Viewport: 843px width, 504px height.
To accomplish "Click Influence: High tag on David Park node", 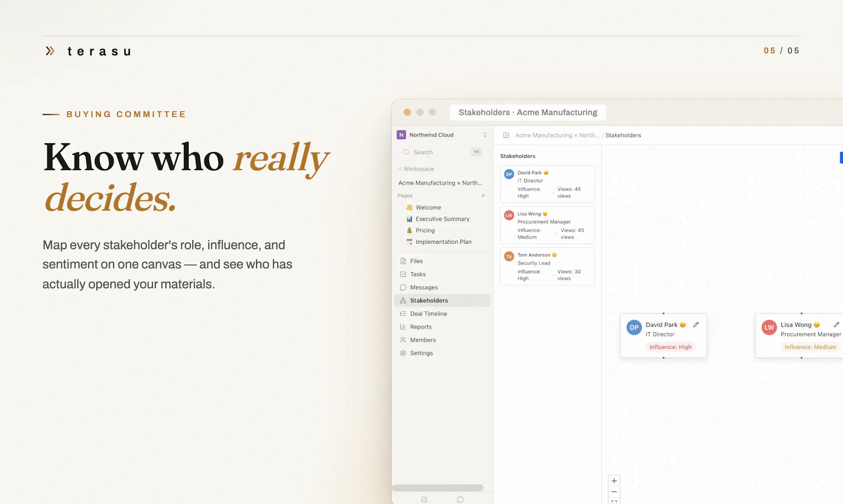I will pyautogui.click(x=670, y=347).
